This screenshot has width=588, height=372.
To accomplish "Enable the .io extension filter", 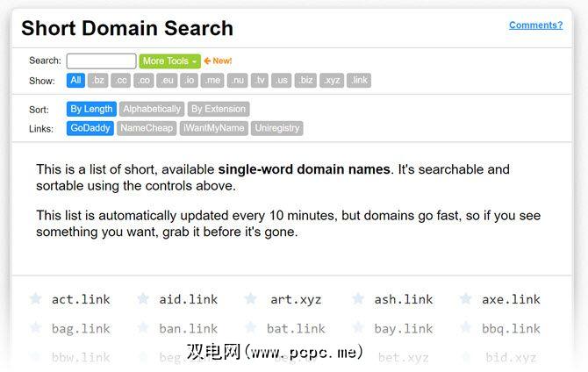I will (190, 81).
